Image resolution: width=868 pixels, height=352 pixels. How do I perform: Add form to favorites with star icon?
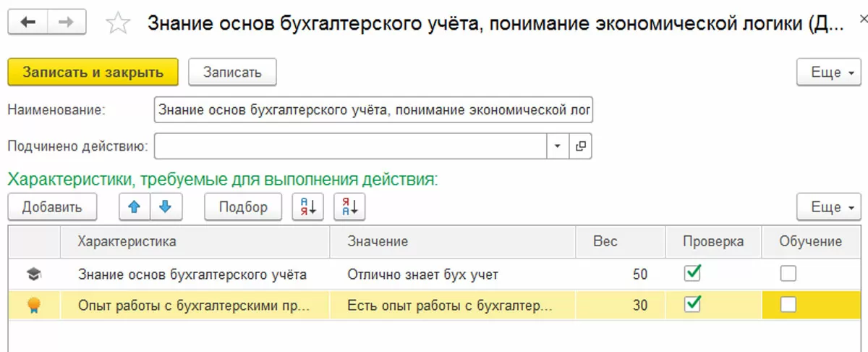(x=117, y=23)
